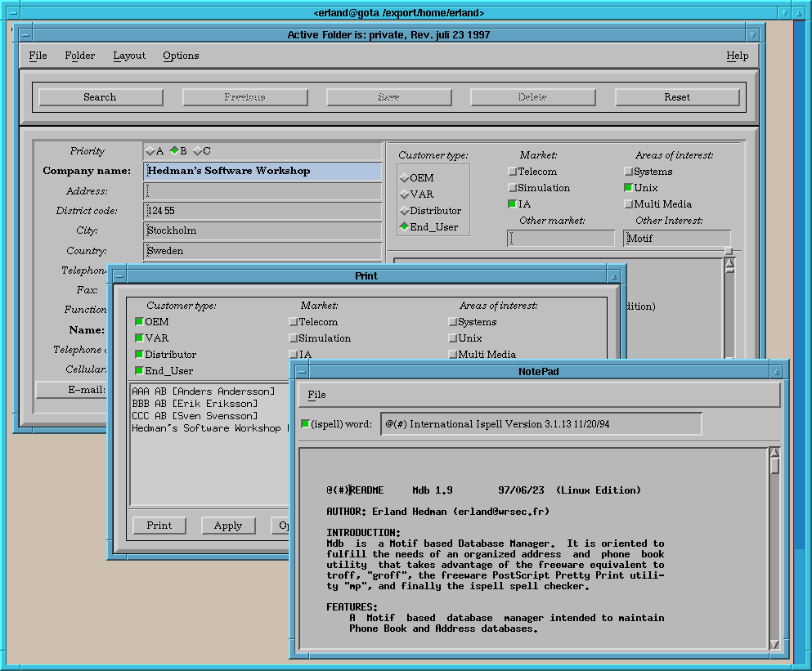Open the Options dropdown menu

[181, 56]
